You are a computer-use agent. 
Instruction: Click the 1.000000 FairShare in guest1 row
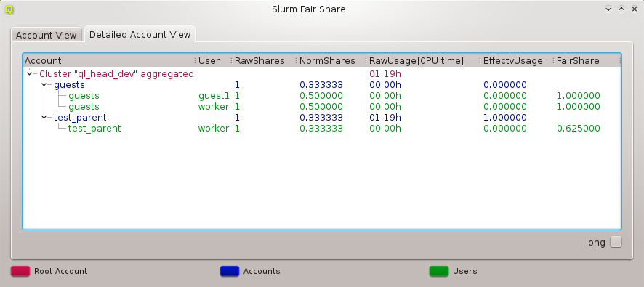pyautogui.click(x=579, y=96)
